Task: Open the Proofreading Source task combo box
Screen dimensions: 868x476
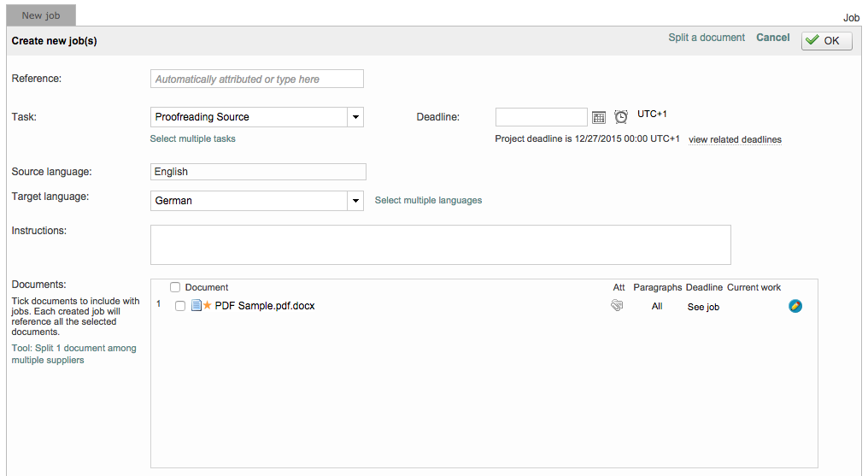Action: coord(248,117)
